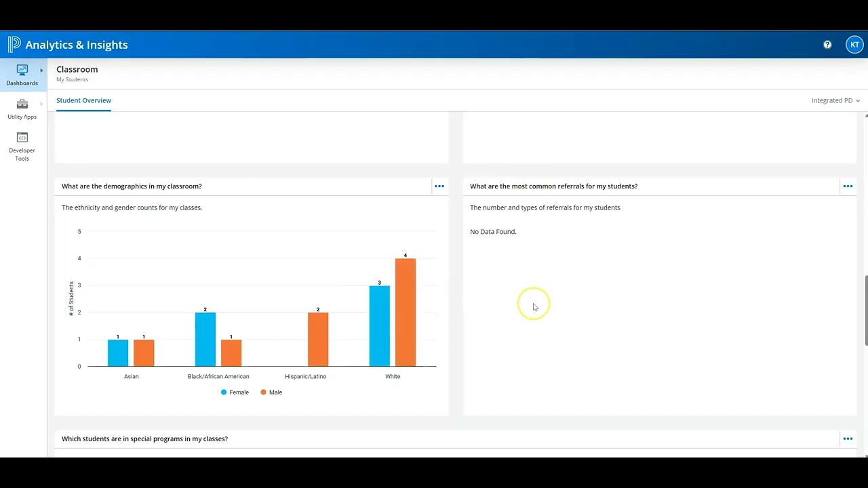Screen dimensions: 868x488
Task: Open Dashboards in the sidebar
Action: 22,75
